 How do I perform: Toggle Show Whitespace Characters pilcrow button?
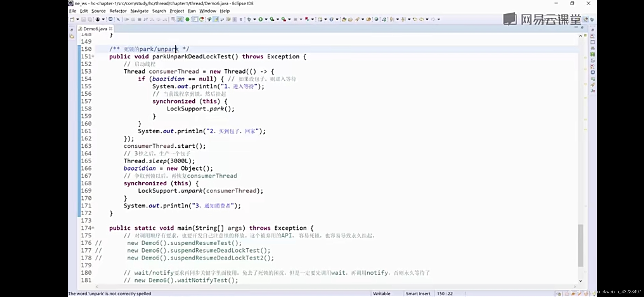[x=241, y=19]
